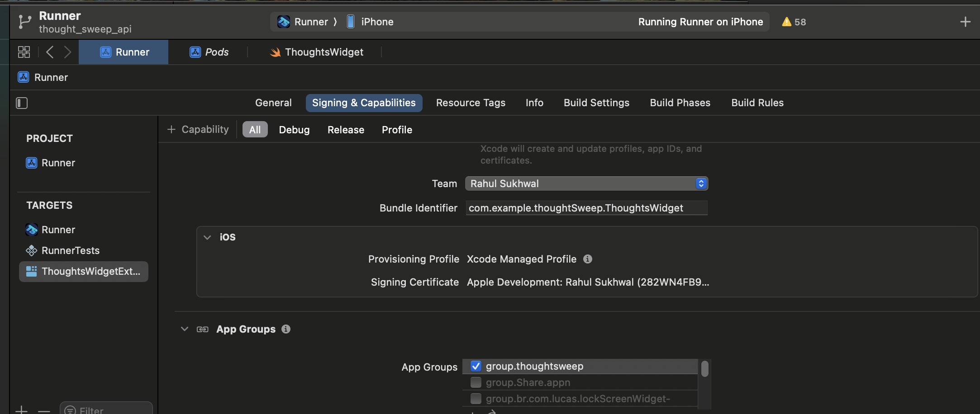The height and width of the screenshot is (414, 980).
Task: Toggle the targets list sidebar icon
Action: (22, 103)
